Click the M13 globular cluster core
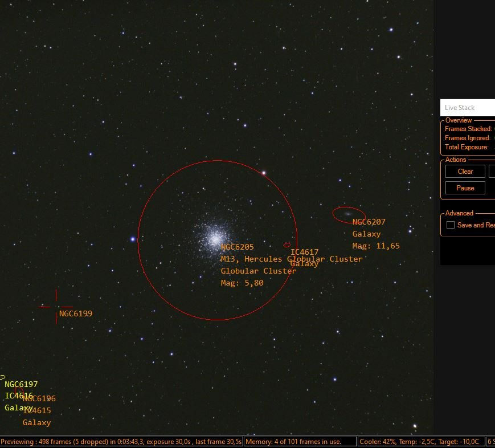495x448 pixels. [x=215, y=236]
